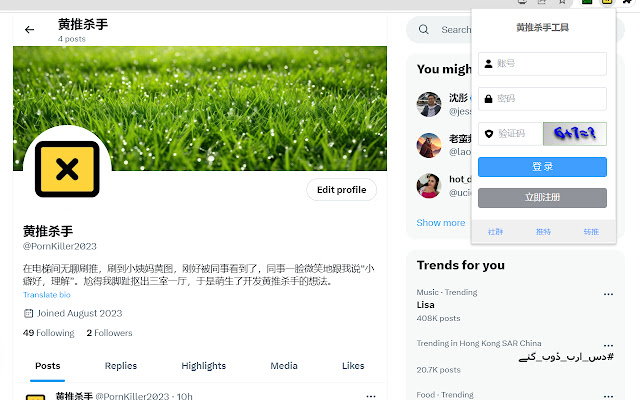Open more options on the first post
640x400 pixels.
pos(371,396)
